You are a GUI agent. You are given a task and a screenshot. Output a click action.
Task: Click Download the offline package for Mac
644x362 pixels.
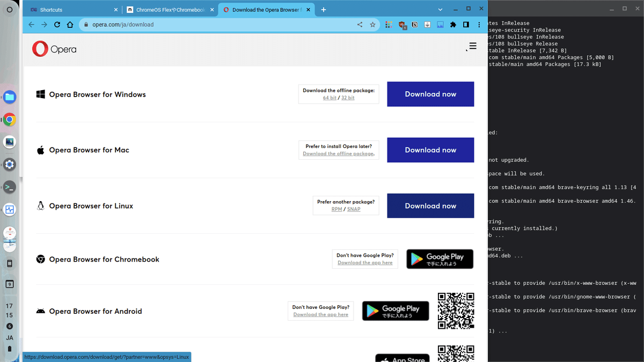338,154
